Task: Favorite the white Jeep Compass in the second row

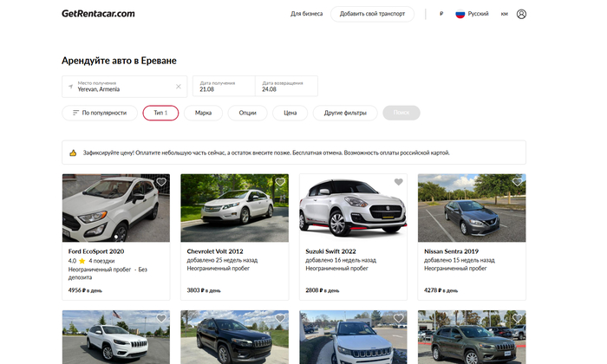Action: coord(398,318)
